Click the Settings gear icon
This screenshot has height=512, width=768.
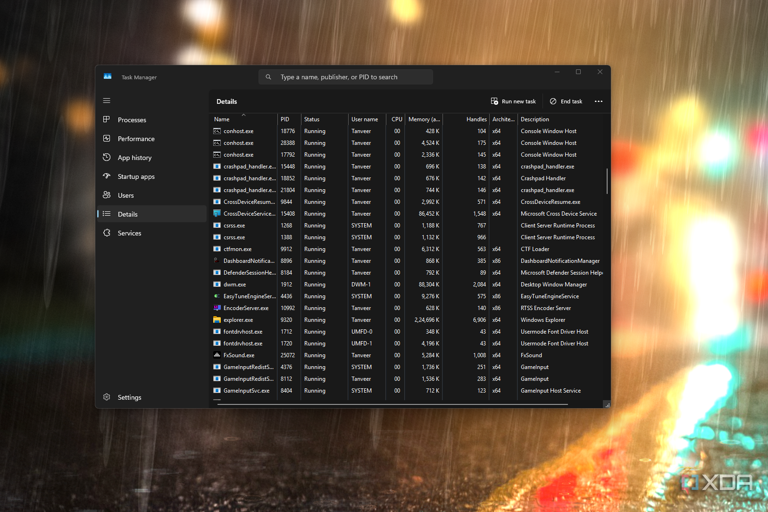[x=106, y=397]
